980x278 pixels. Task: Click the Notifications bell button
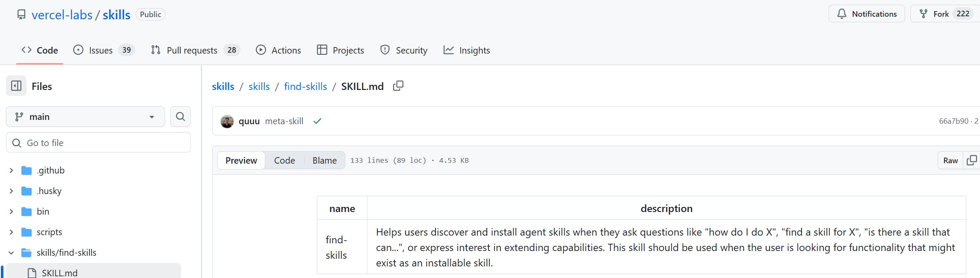tap(867, 14)
